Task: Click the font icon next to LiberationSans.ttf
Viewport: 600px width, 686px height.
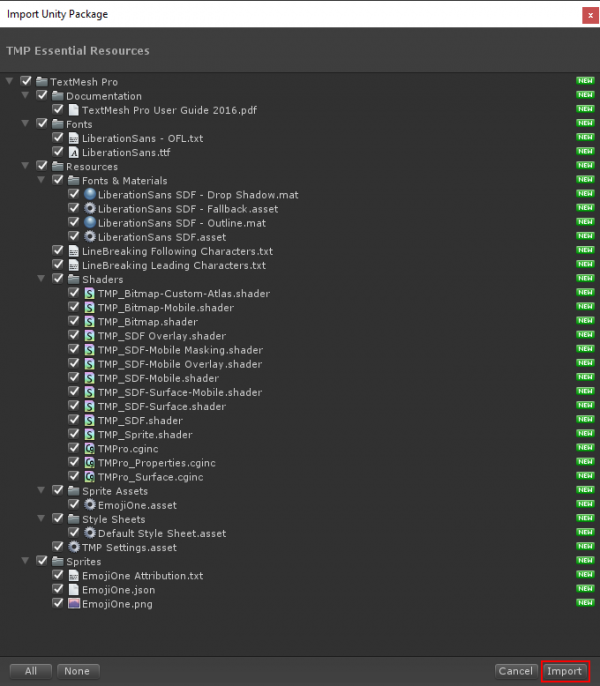Action: point(73,152)
